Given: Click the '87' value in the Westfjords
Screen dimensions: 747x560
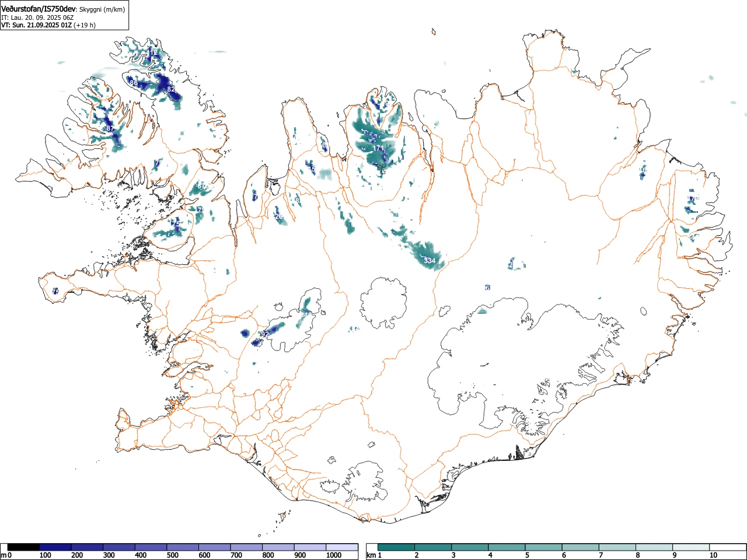Looking at the screenshot, I should click(x=110, y=128).
